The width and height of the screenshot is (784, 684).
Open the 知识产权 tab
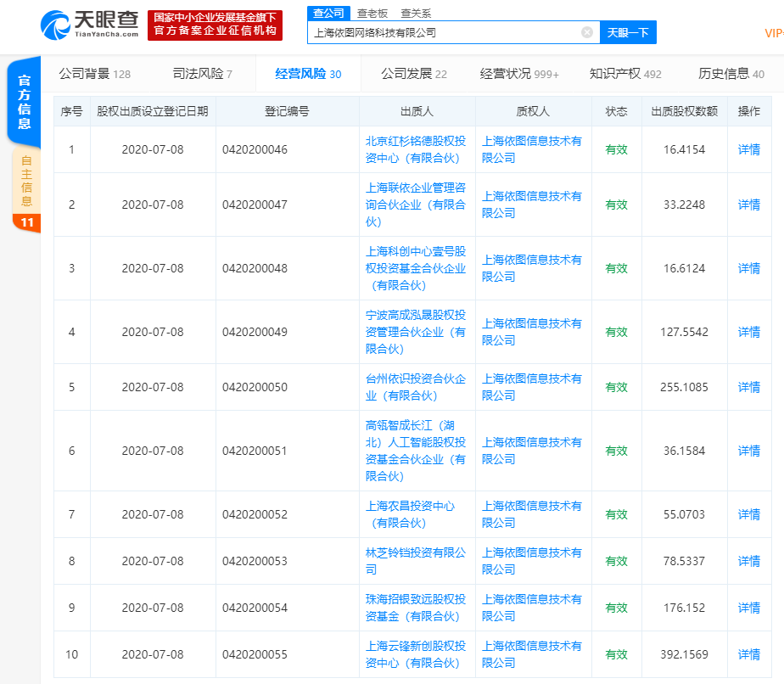625,74
